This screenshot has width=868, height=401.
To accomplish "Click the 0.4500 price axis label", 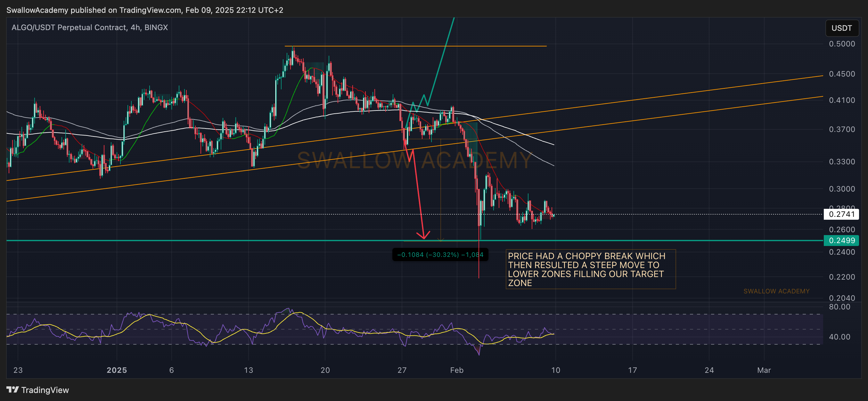I will point(842,74).
